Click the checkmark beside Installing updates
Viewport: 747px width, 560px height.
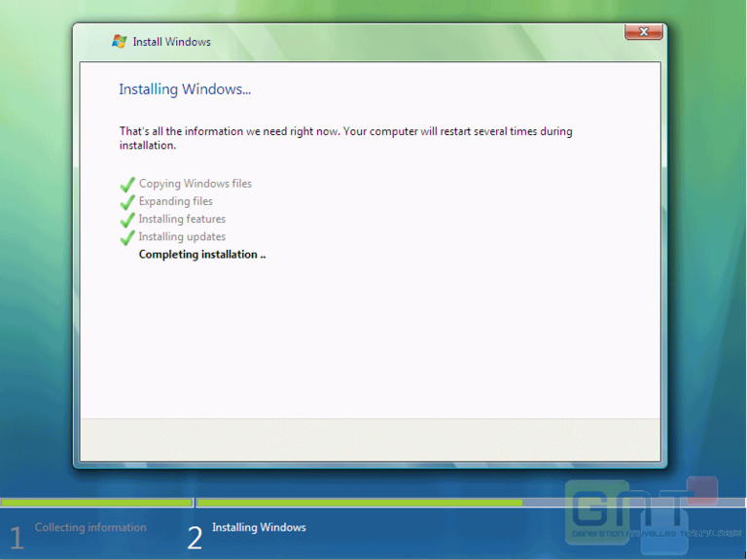pos(127,237)
